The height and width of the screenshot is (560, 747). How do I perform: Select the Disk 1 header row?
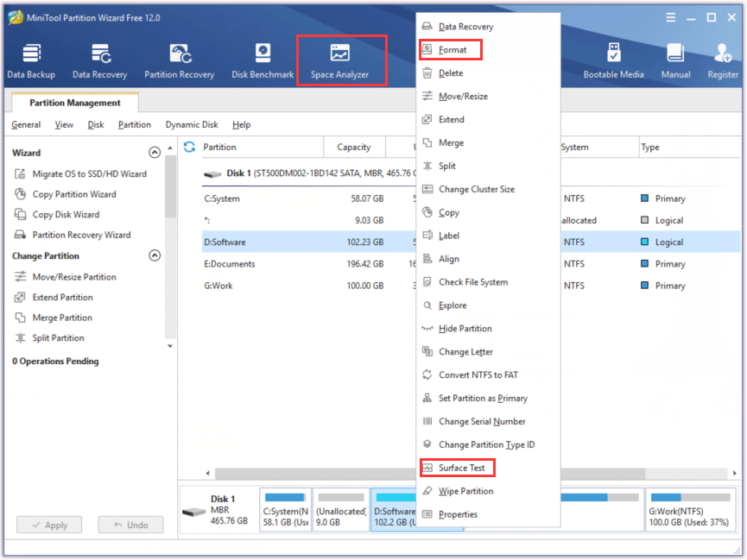click(x=308, y=173)
